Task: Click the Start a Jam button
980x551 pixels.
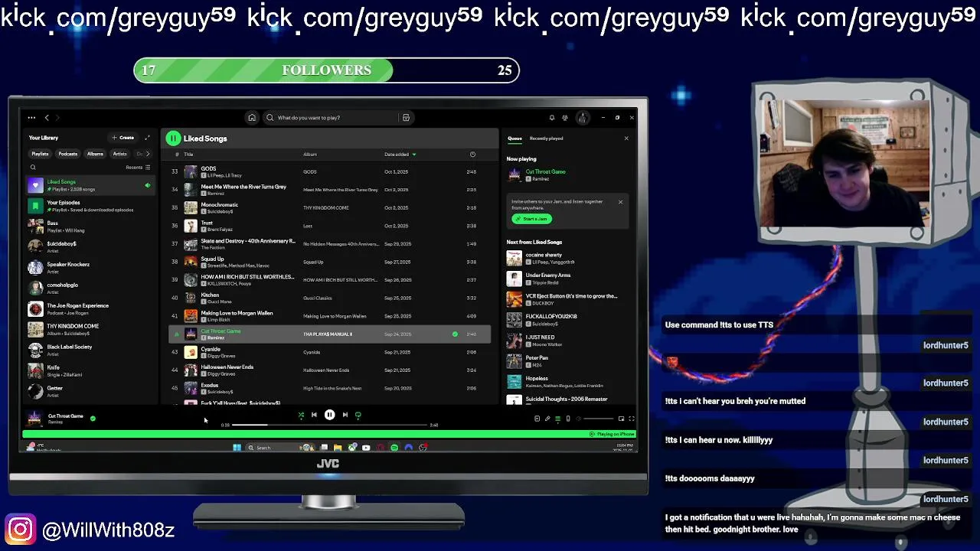Action: [531, 219]
